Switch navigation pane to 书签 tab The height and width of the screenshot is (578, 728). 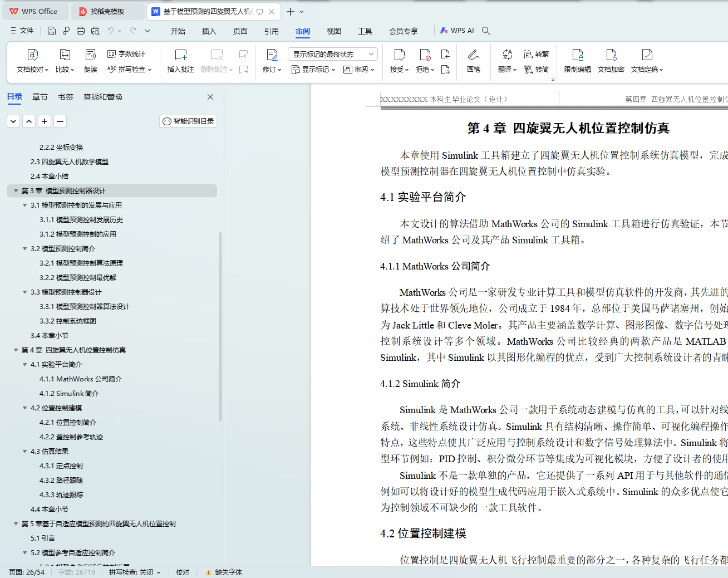tap(66, 97)
